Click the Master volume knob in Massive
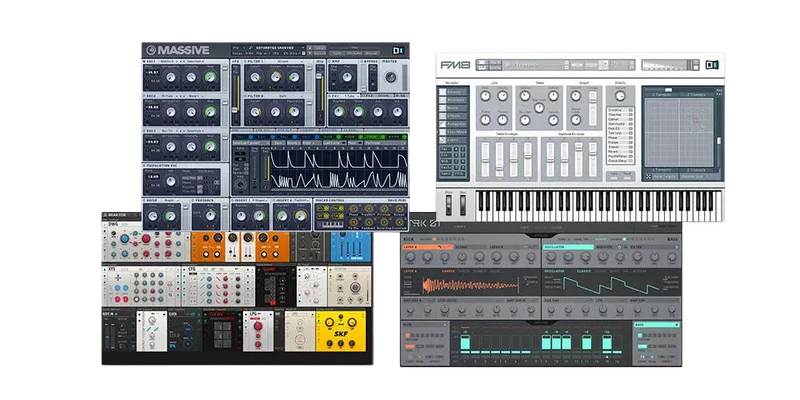 point(391,77)
